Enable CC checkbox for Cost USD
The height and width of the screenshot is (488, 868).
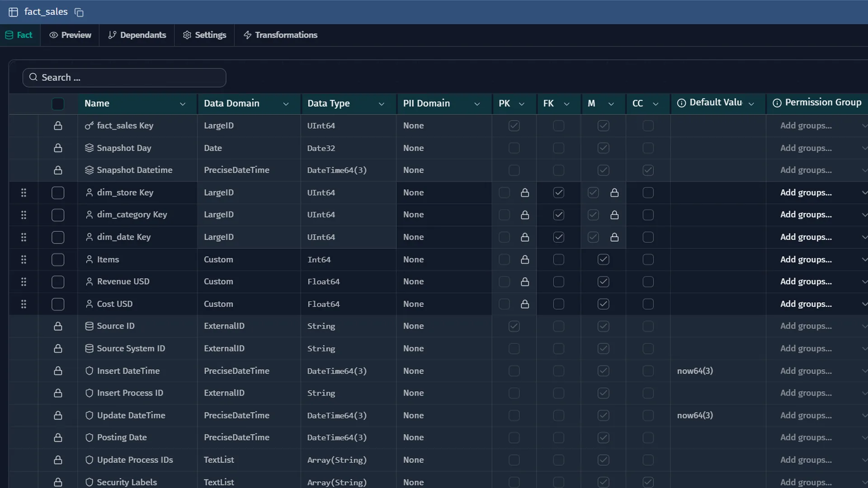[648, 304]
